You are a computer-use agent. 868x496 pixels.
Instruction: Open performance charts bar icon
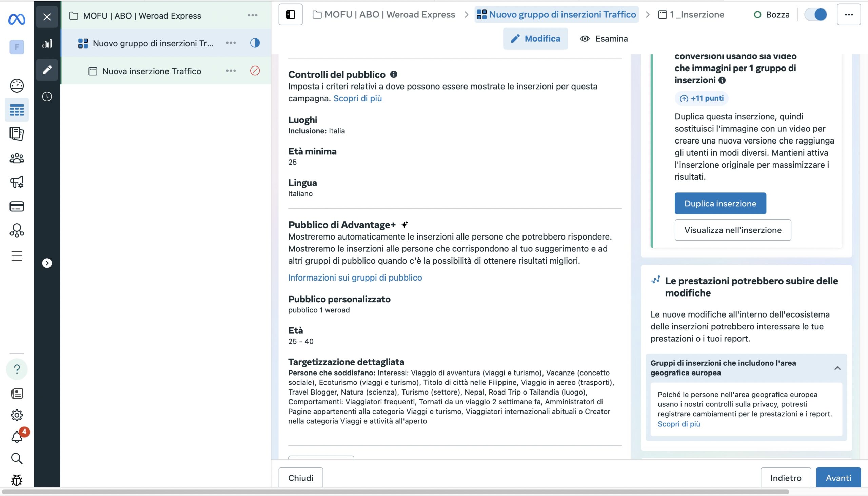pos(47,44)
